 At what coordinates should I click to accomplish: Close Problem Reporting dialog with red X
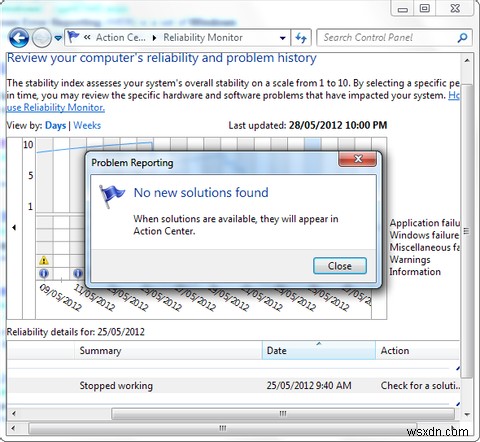point(357,159)
